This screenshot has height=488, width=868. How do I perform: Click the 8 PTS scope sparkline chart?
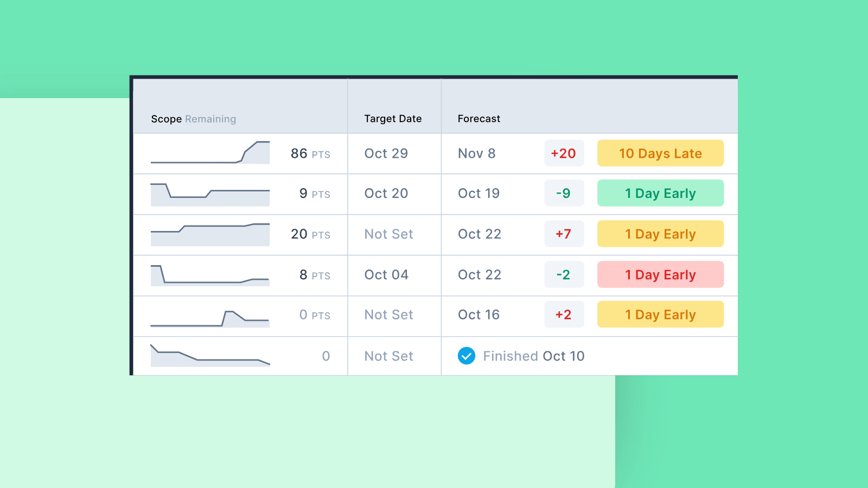coord(210,275)
